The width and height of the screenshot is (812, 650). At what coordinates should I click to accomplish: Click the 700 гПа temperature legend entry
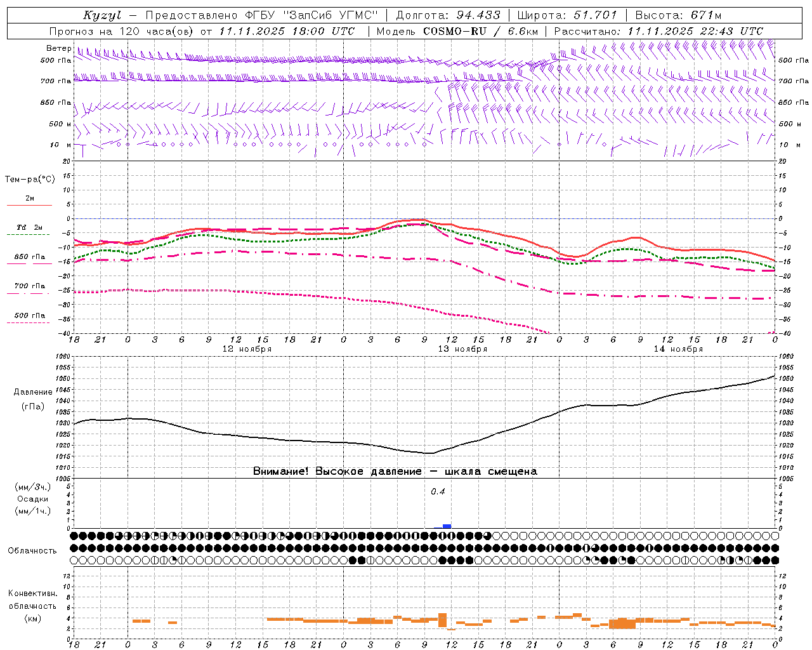(29, 286)
